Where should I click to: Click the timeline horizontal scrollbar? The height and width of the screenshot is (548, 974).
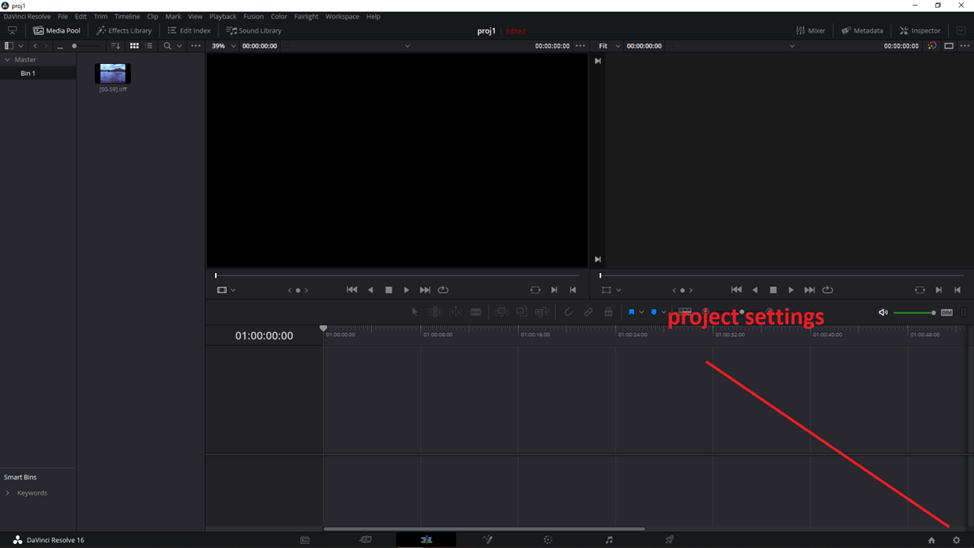[484, 529]
